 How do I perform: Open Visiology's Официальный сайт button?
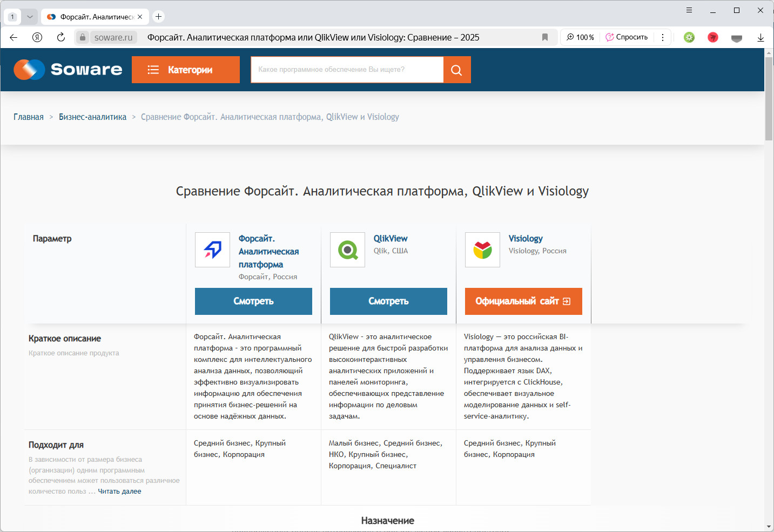[523, 301]
